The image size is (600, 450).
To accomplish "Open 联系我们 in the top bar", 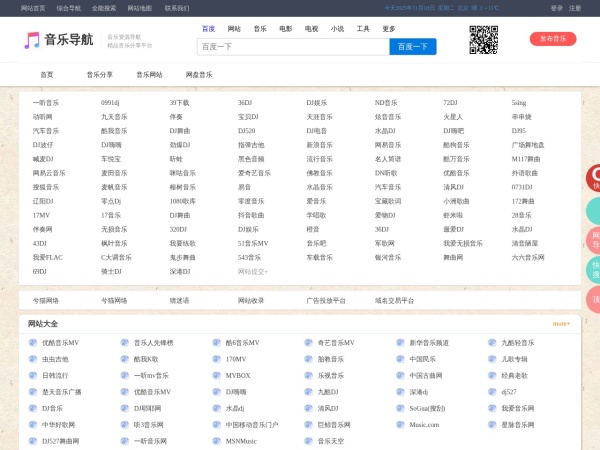I will click(177, 8).
